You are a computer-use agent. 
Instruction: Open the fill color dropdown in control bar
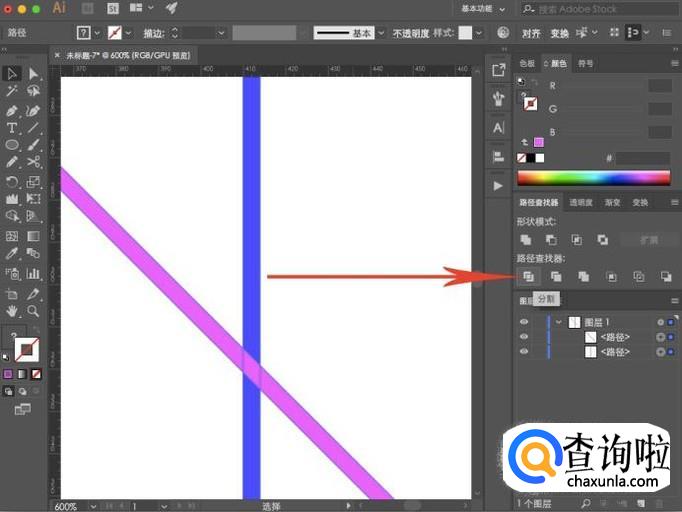pos(97,33)
